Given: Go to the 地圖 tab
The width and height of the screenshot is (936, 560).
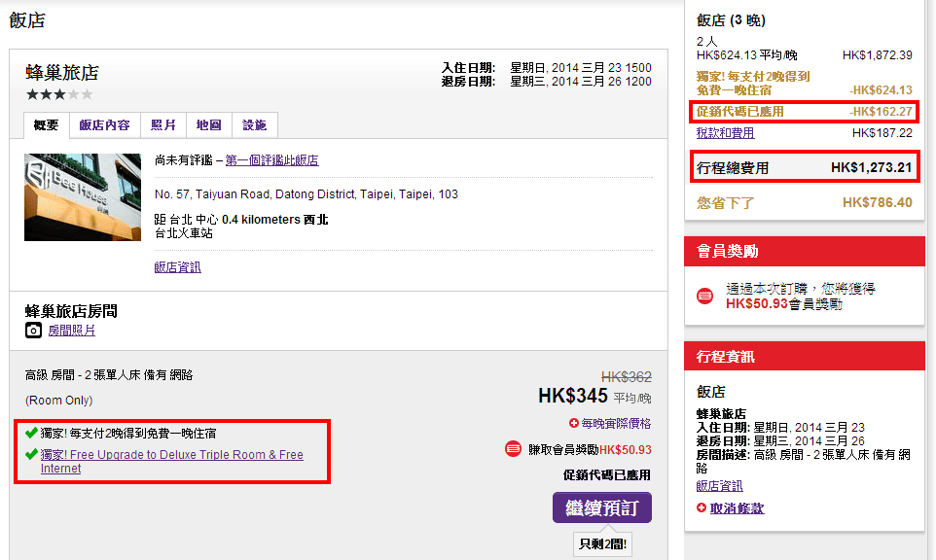Looking at the screenshot, I should pos(208,125).
